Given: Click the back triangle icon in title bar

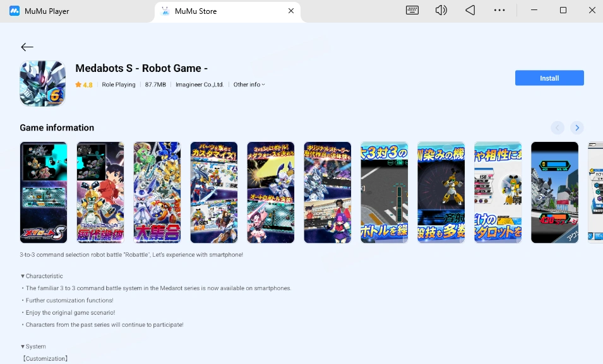Looking at the screenshot, I should pos(470,10).
